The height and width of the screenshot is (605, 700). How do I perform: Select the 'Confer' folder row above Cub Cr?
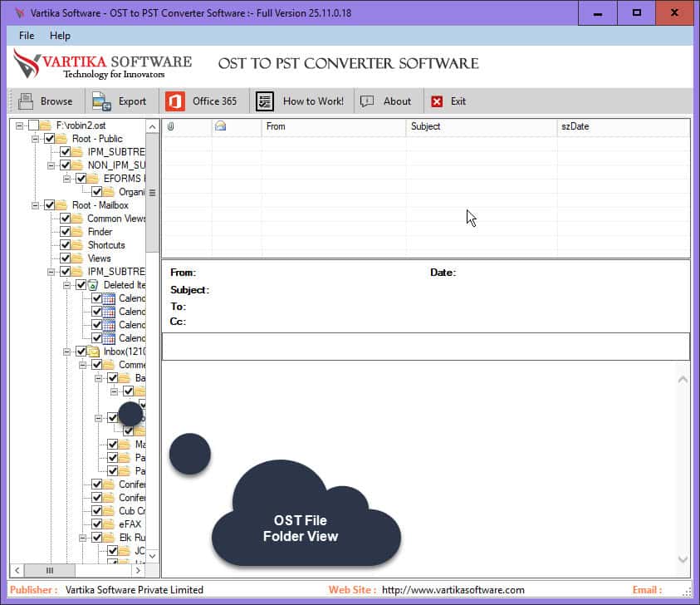click(132, 498)
